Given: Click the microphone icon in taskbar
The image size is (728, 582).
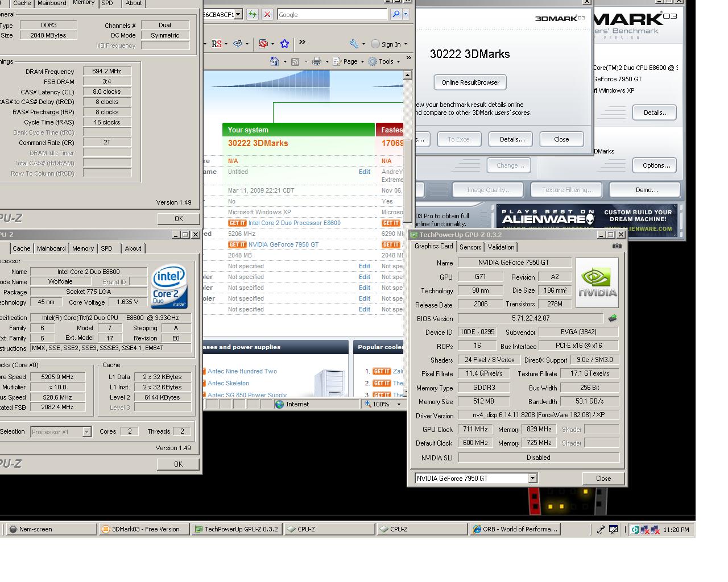Looking at the screenshot, I should click(x=601, y=529).
